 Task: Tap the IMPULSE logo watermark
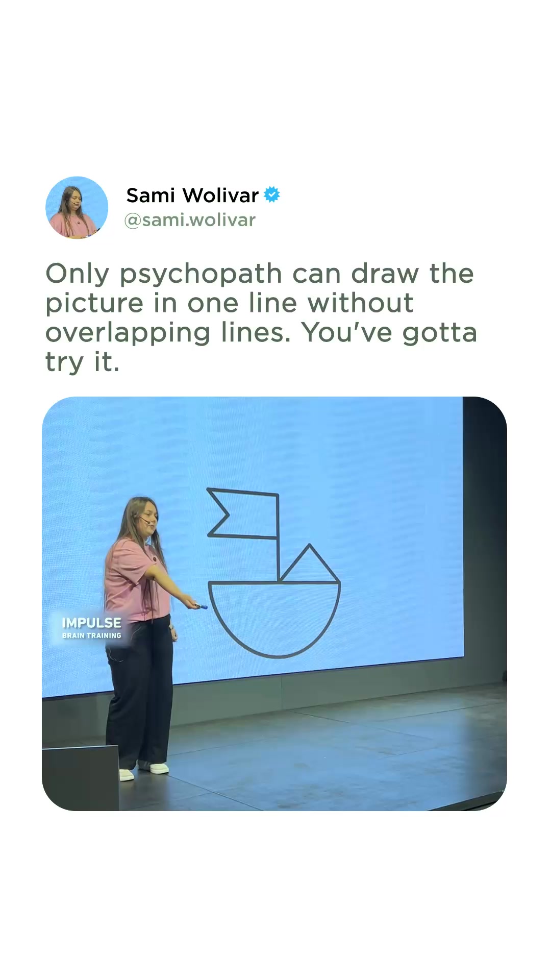point(91,623)
